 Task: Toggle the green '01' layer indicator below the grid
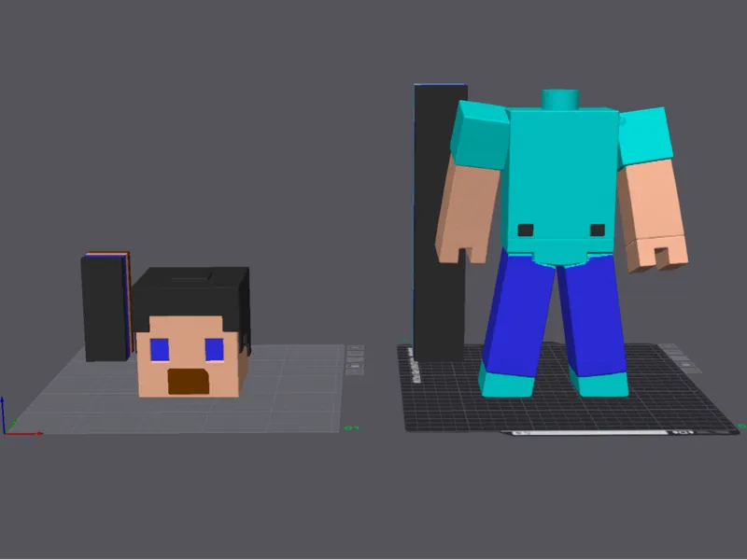coord(352,427)
